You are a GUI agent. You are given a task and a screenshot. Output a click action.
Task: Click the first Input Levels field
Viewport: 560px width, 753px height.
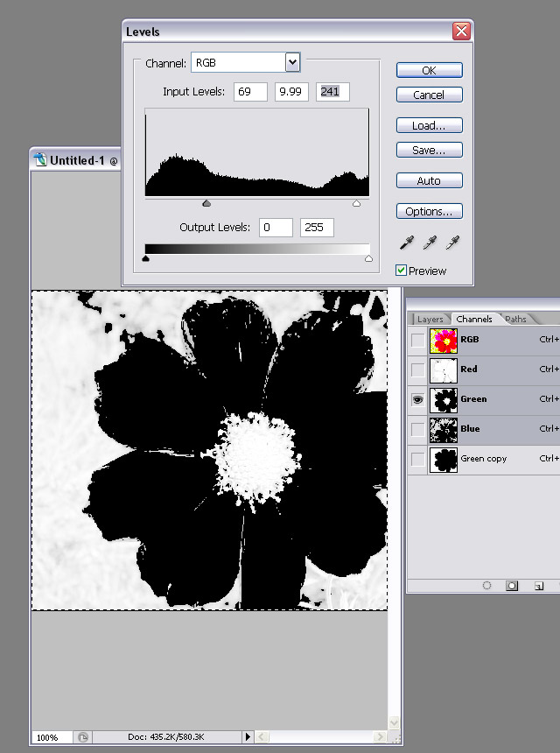pyautogui.click(x=250, y=92)
